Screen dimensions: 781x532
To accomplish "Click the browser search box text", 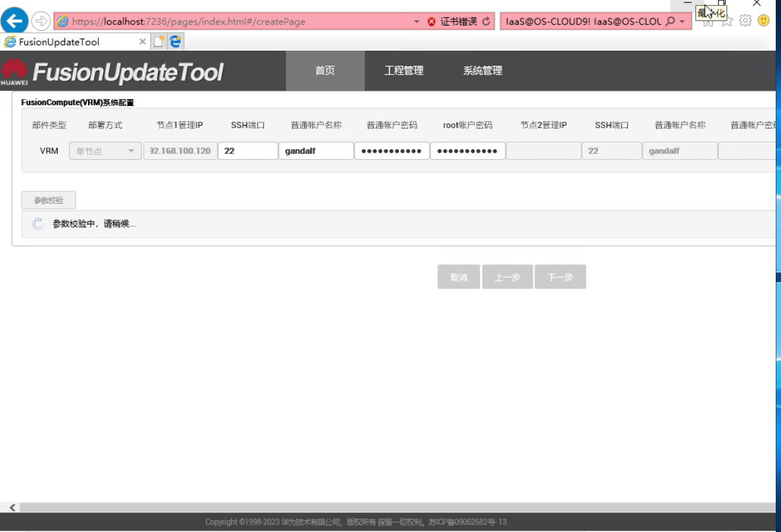I will tap(583, 22).
